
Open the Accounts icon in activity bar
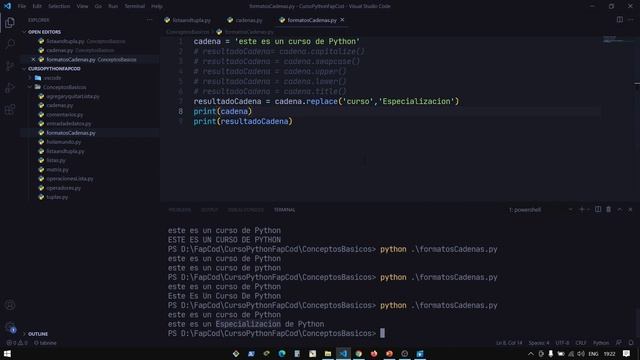(10, 305)
